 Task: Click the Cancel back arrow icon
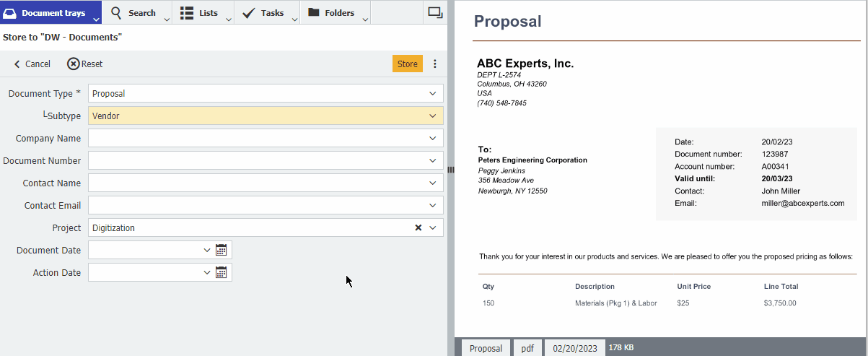[x=17, y=64]
